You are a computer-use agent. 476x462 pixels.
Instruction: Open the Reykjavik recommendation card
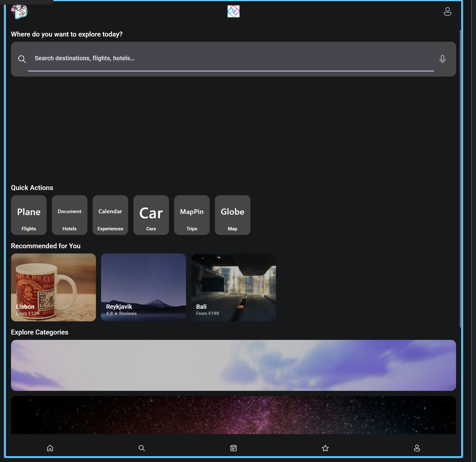[x=143, y=287]
